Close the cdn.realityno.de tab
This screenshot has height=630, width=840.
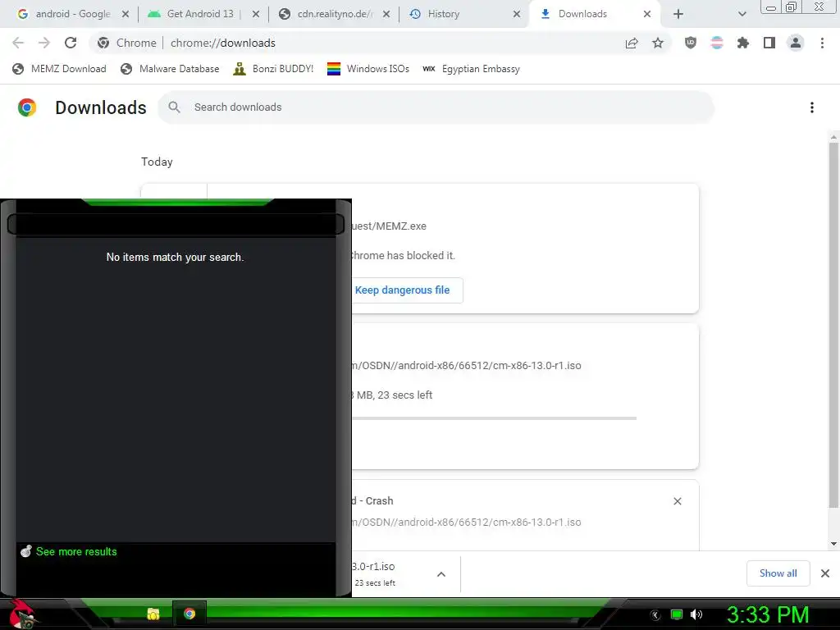tap(386, 14)
